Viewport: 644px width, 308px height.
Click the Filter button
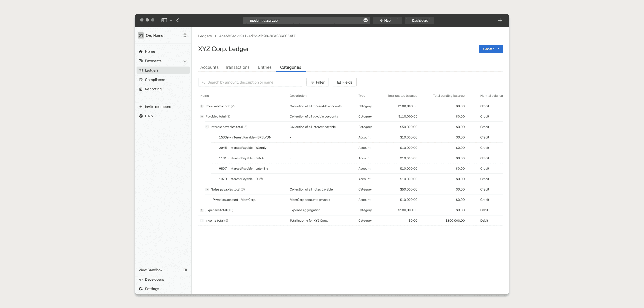click(x=317, y=82)
